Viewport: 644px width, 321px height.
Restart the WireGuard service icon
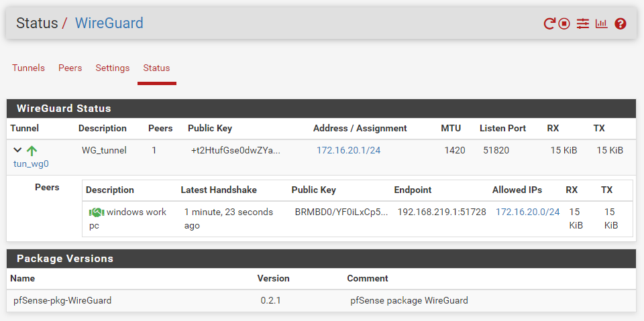(x=549, y=24)
